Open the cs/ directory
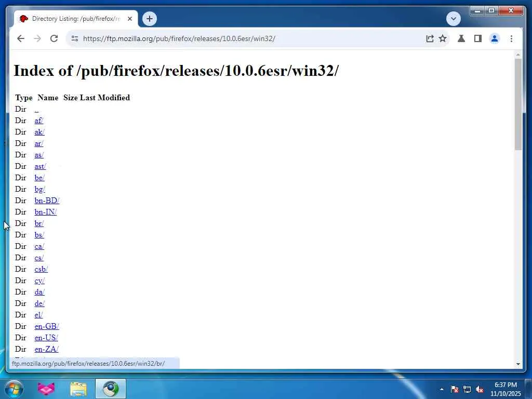The width and height of the screenshot is (532, 399). [x=39, y=258]
